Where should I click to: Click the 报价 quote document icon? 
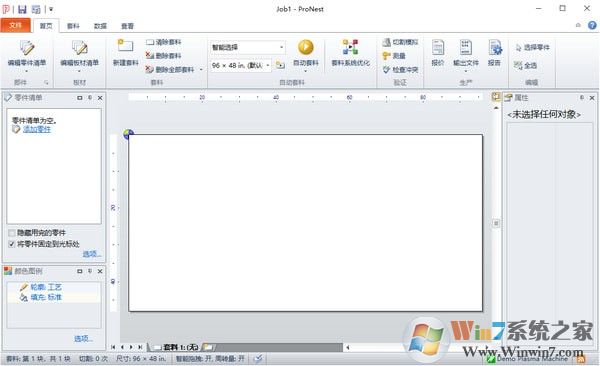[x=438, y=48]
